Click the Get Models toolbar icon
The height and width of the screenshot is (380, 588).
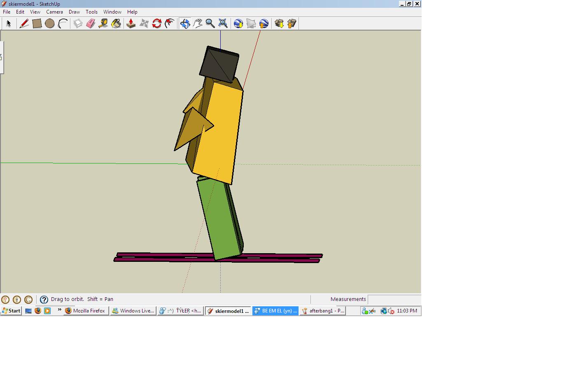[x=279, y=23]
